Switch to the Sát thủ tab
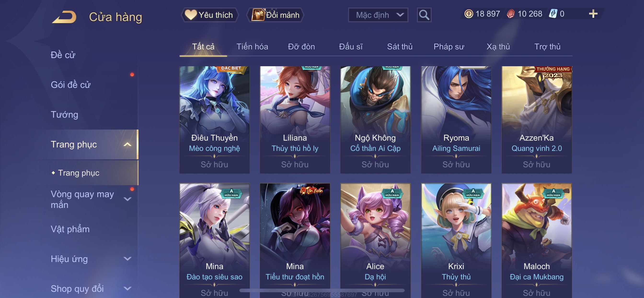The image size is (644, 298). 399,47
